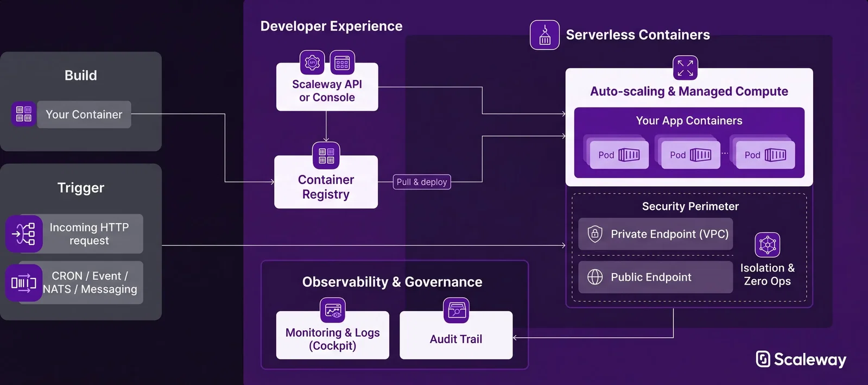Select the Audit Trail card
The width and height of the screenshot is (868, 385).
coord(456,335)
